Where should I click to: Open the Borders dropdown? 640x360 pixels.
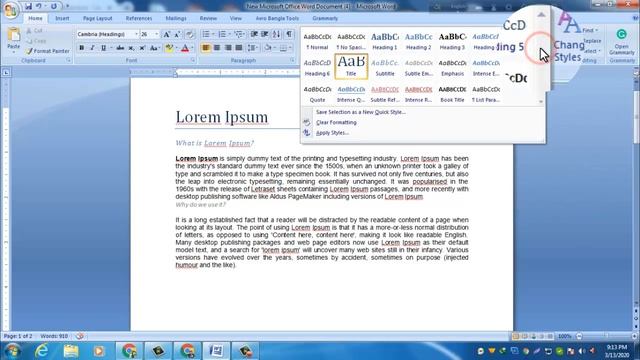(289, 48)
